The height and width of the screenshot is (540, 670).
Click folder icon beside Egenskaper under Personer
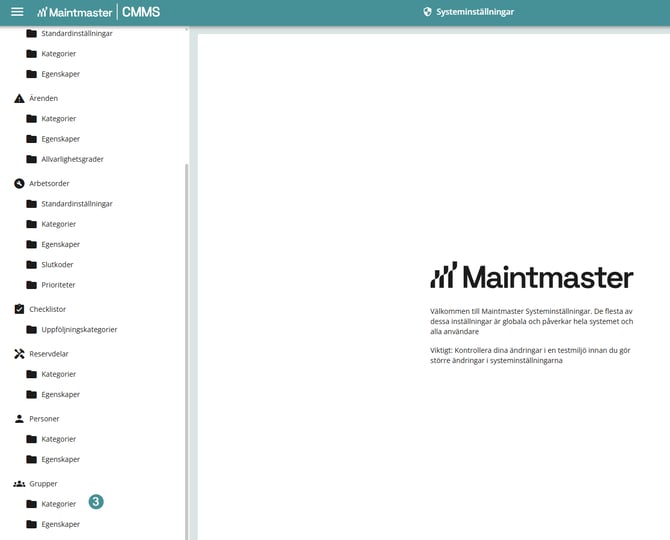point(32,459)
